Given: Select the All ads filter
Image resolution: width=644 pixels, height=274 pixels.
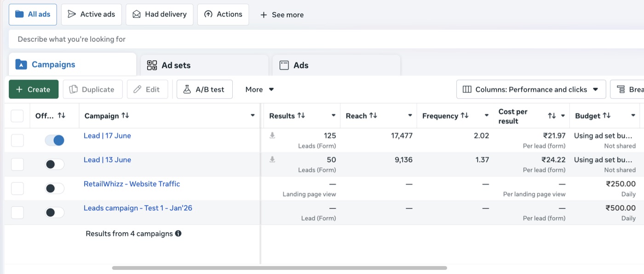Looking at the screenshot, I should pyautogui.click(x=33, y=14).
